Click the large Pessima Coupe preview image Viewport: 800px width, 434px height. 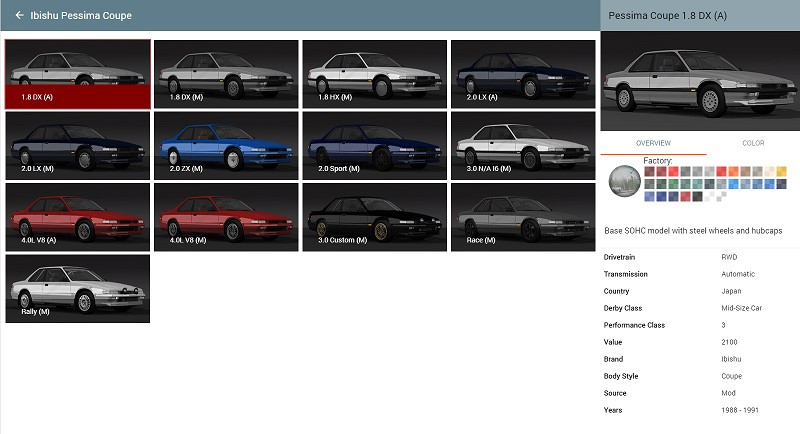pyautogui.click(x=700, y=81)
